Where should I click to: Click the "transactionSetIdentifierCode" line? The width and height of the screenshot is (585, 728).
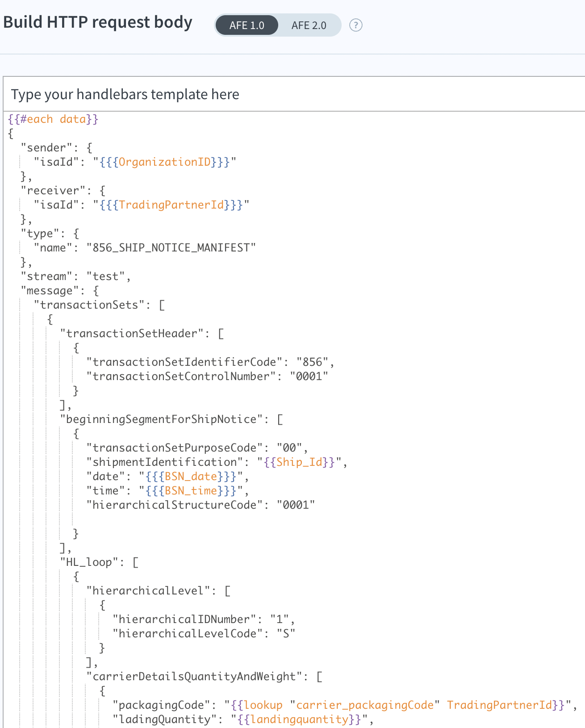pos(210,362)
